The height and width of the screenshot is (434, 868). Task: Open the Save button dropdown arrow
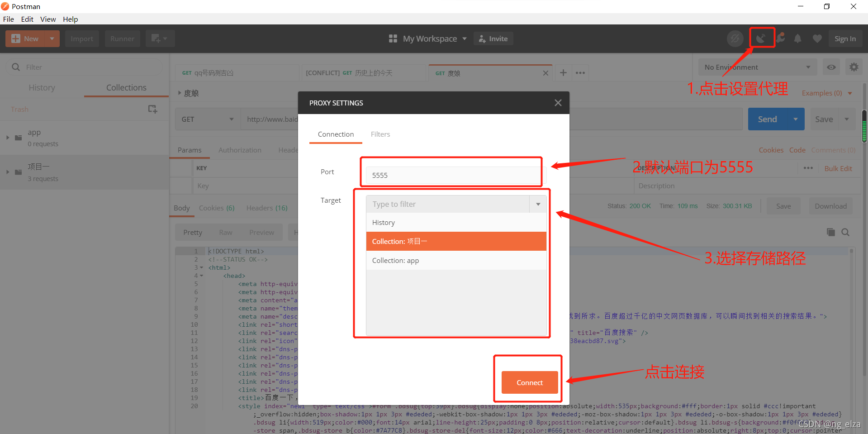[846, 119]
